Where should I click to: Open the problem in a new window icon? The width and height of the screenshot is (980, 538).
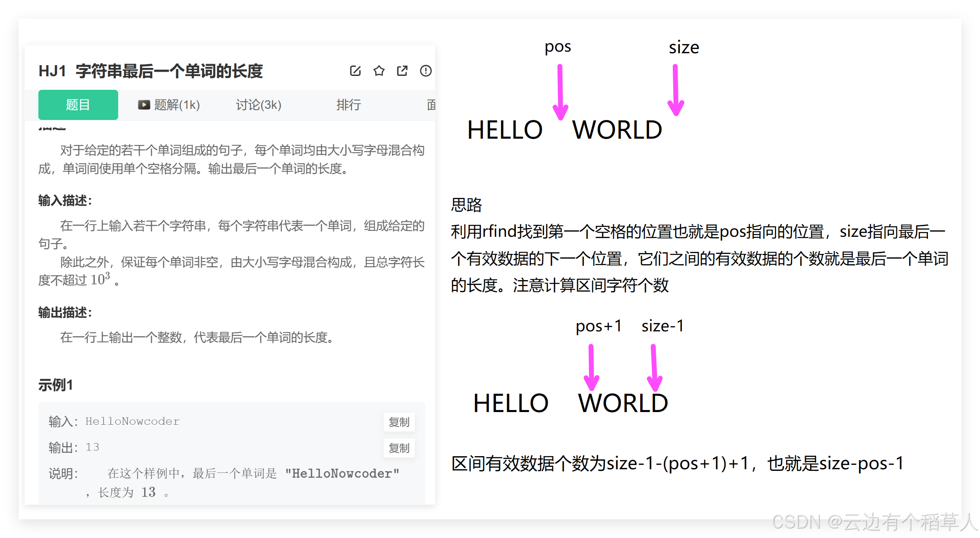click(402, 71)
